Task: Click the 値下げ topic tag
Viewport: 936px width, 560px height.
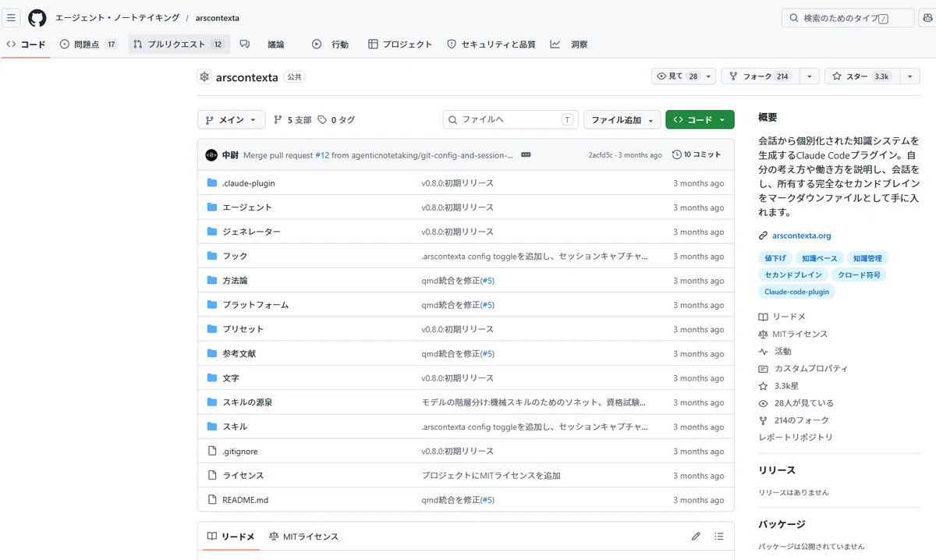Action: [x=775, y=258]
